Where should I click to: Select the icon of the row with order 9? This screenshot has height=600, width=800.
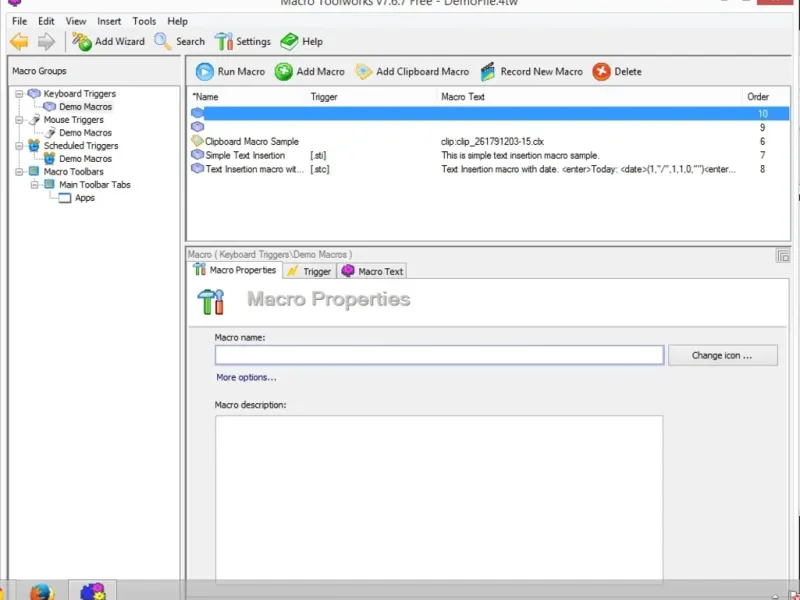point(197,127)
